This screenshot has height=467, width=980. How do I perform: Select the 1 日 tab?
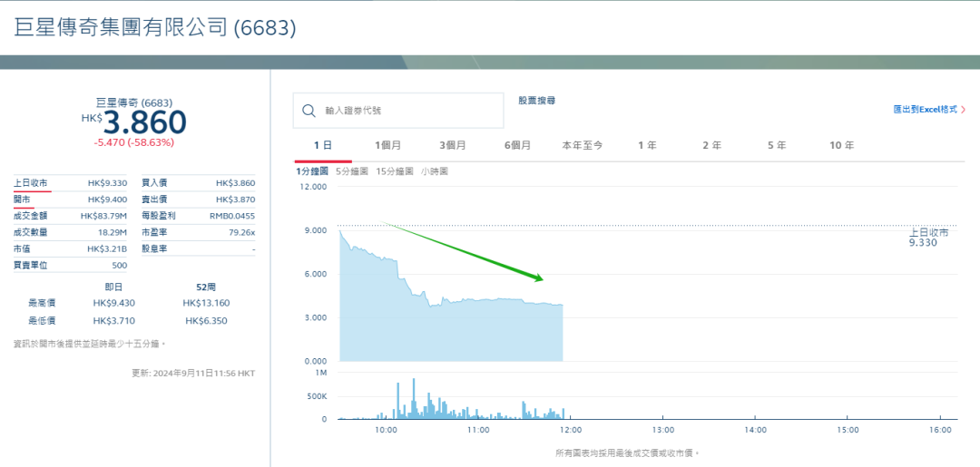point(323,145)
